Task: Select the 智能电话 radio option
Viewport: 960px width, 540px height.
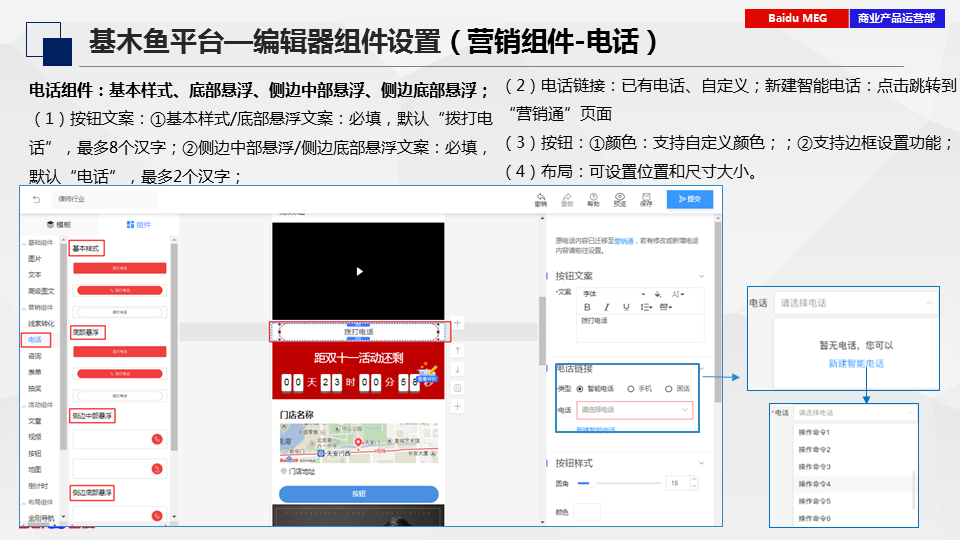Action: click(580, 389)
